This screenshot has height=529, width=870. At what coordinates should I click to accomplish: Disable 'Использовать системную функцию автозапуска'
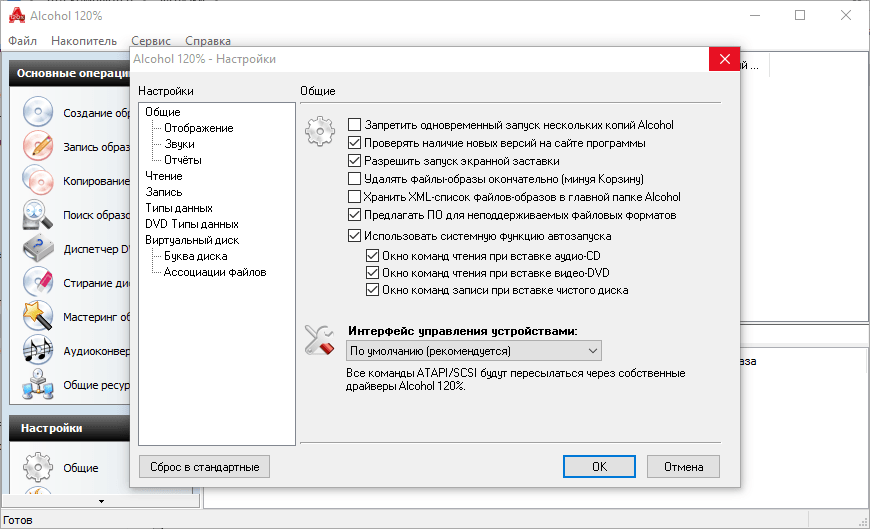point(354,236)
